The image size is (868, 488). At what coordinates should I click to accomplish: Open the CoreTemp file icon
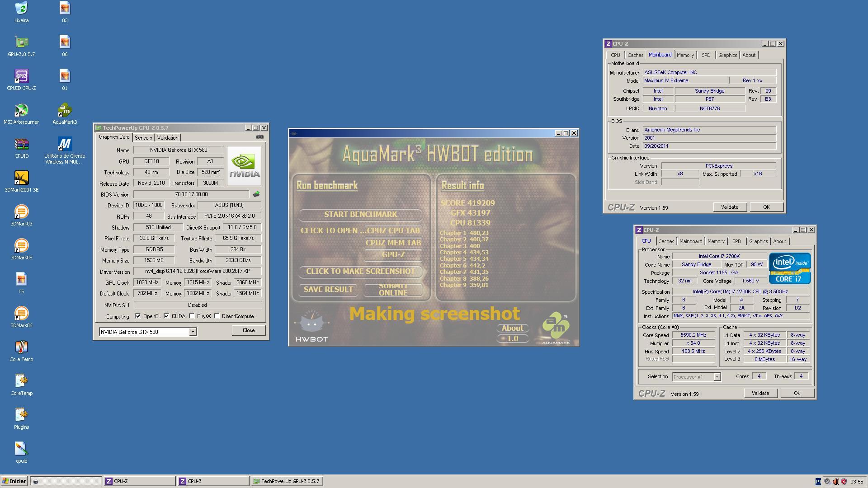tap(21, 385)
